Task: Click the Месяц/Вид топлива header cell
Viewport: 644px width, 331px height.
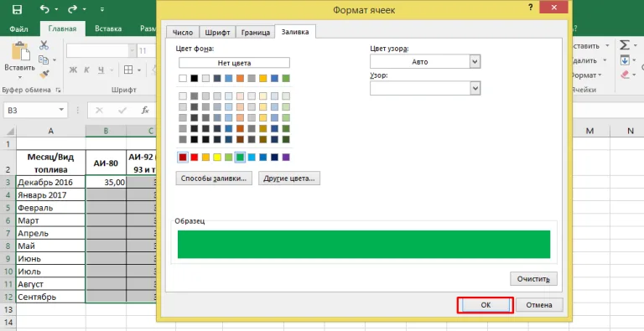Action: click(51, 163)
